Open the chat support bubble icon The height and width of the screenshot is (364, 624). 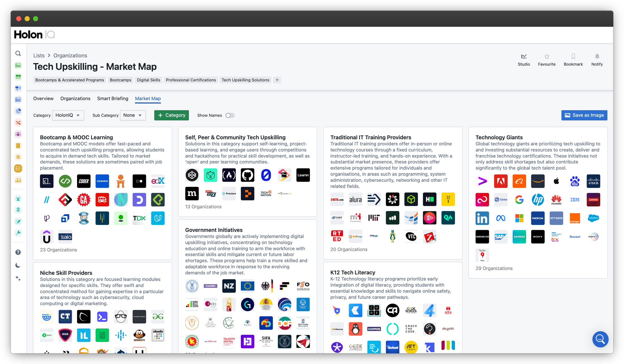click(x=600, y=339)
